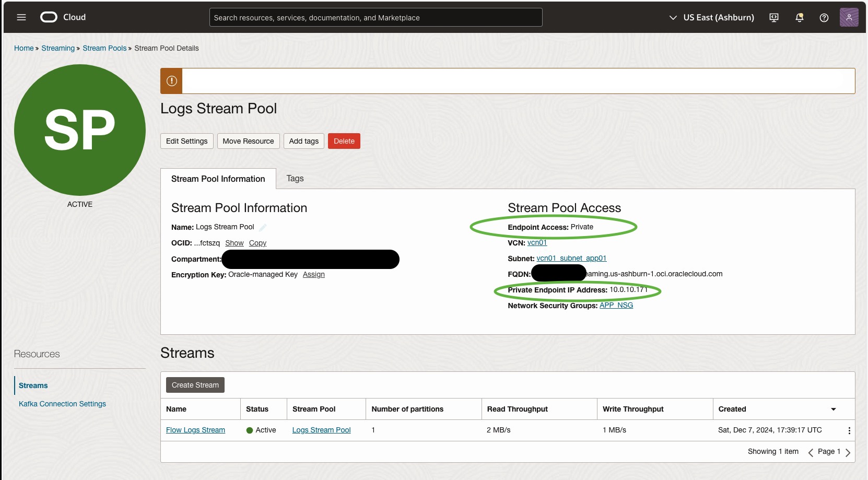
Task: Delete the Logs Stream Pool
Action: tap(344, 141)
